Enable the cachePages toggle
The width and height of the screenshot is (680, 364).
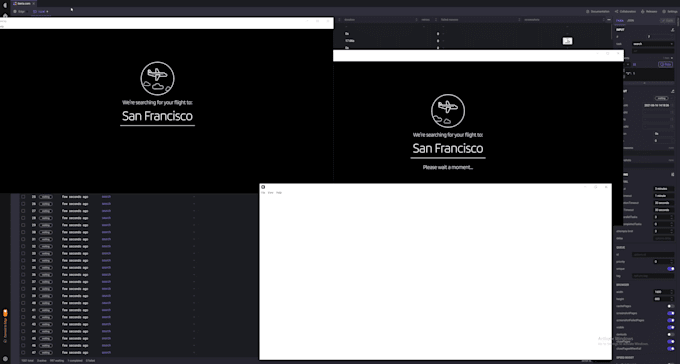tap(670, 306)
